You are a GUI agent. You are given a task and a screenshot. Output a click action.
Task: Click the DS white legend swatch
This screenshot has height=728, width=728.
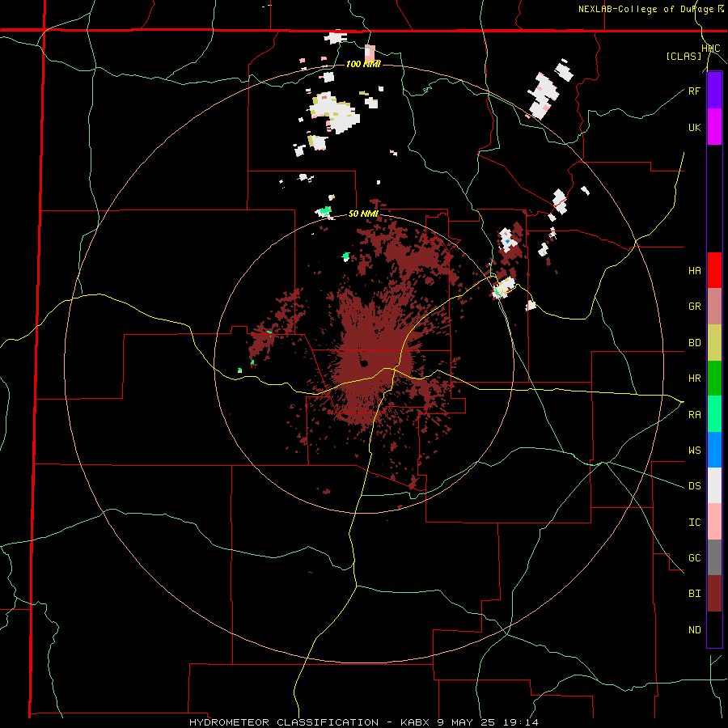click(714, 485)
